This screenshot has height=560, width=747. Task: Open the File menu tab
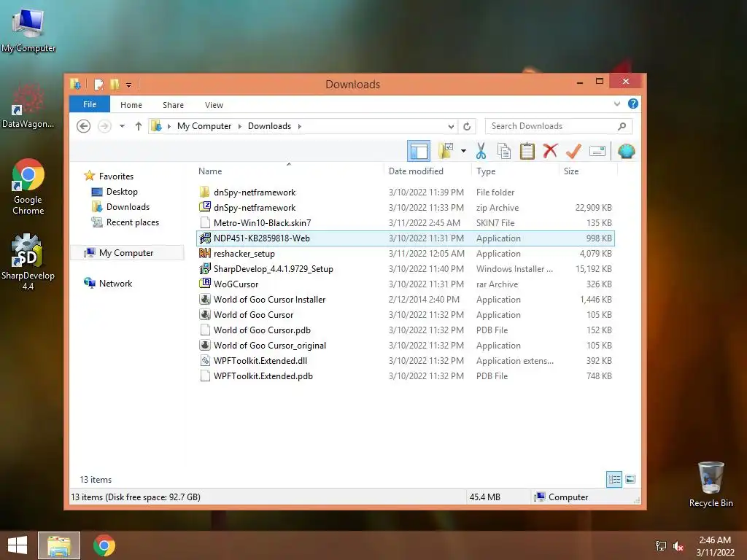pyautogui.click(x=90, y=104)
